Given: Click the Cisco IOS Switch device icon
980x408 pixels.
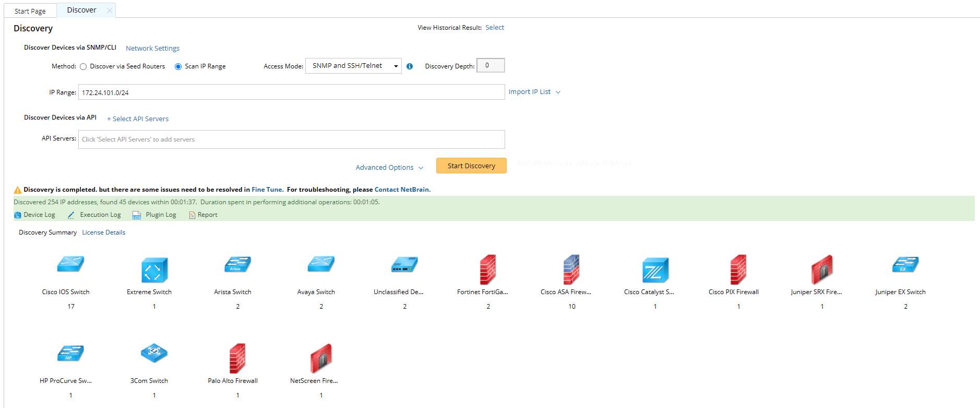Looking at the screenshot, I should [70, 264].
